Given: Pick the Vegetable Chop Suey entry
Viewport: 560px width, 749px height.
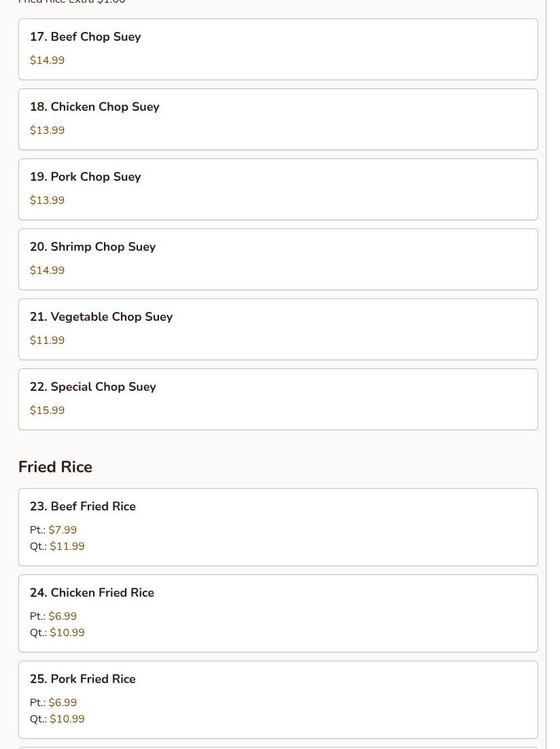Looking at the screenshot, I should point(278,329).
